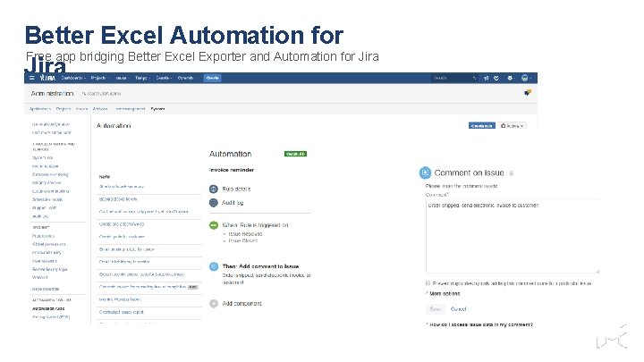The width and height of the screenshot is (644, 362).
Task: Select the System admin tab
Action: (157, 109)
